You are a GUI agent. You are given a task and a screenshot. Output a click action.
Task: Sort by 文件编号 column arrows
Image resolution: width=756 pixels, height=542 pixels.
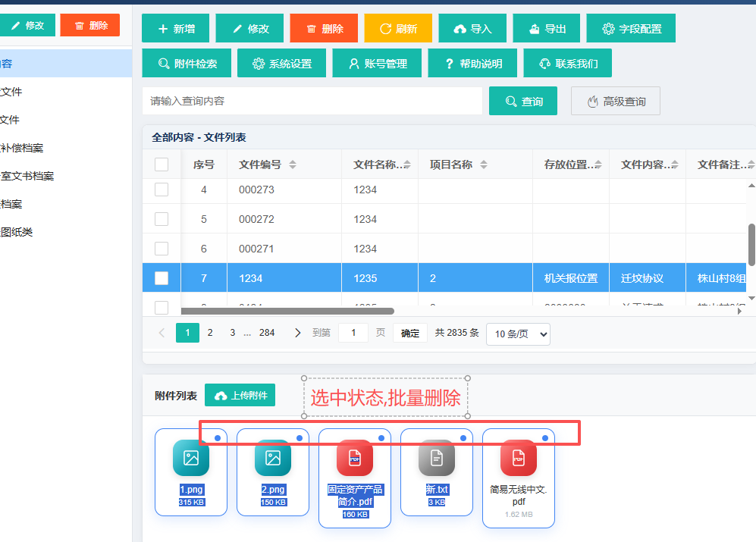293,164
